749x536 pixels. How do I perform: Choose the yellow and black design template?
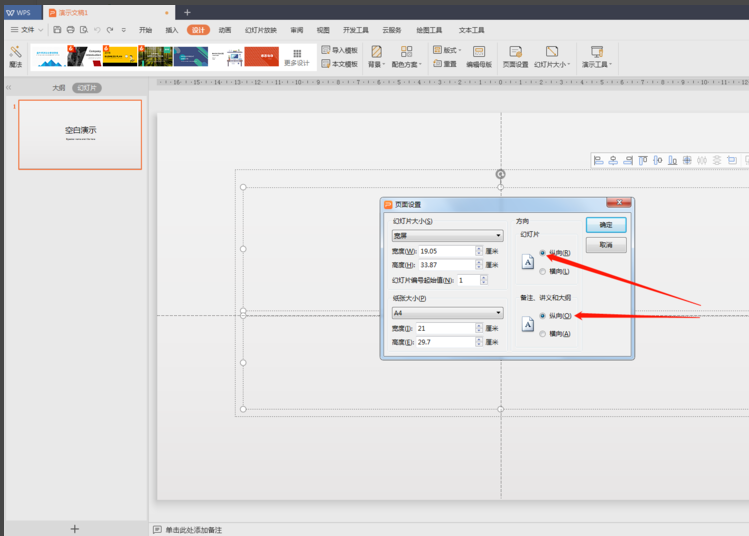(120, 56)
